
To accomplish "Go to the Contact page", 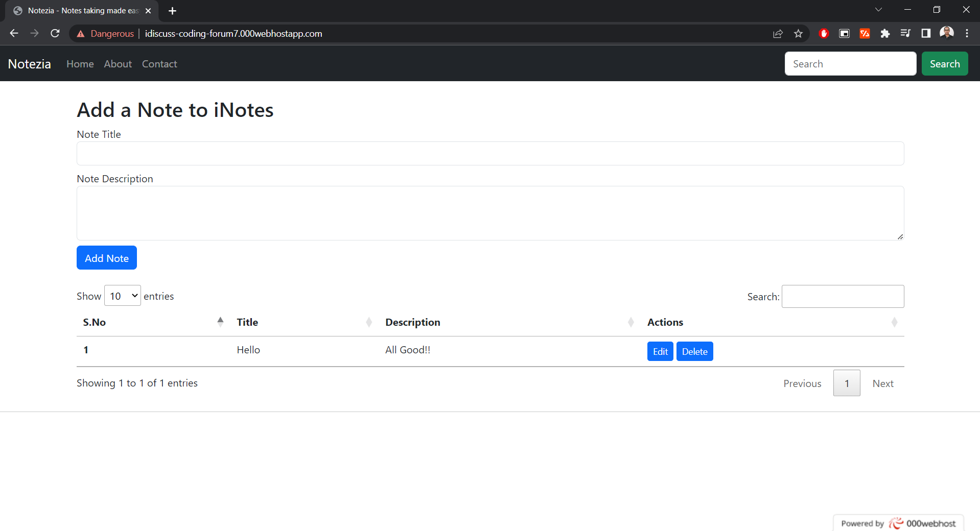I will pos(159,64).
